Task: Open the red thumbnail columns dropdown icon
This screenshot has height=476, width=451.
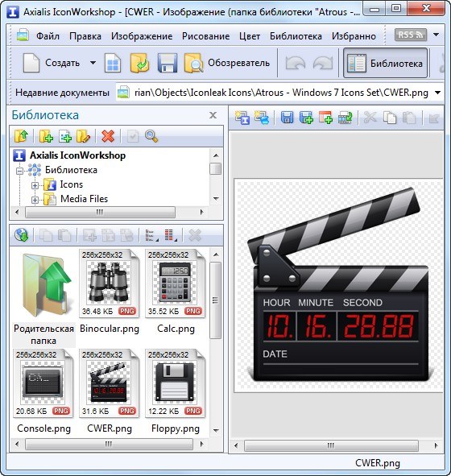Action: point(170,235)
